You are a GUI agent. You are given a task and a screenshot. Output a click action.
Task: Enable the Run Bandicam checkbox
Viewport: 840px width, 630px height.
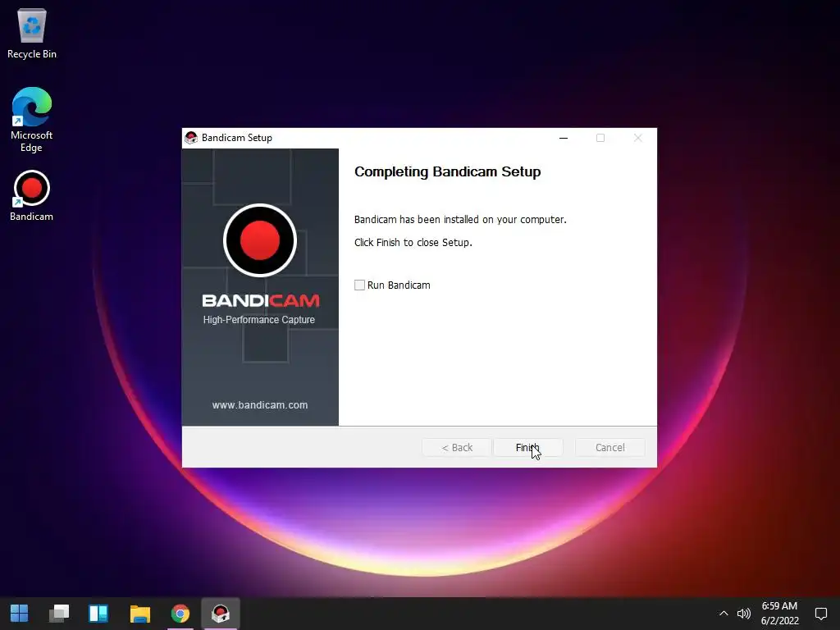[359, 285]
